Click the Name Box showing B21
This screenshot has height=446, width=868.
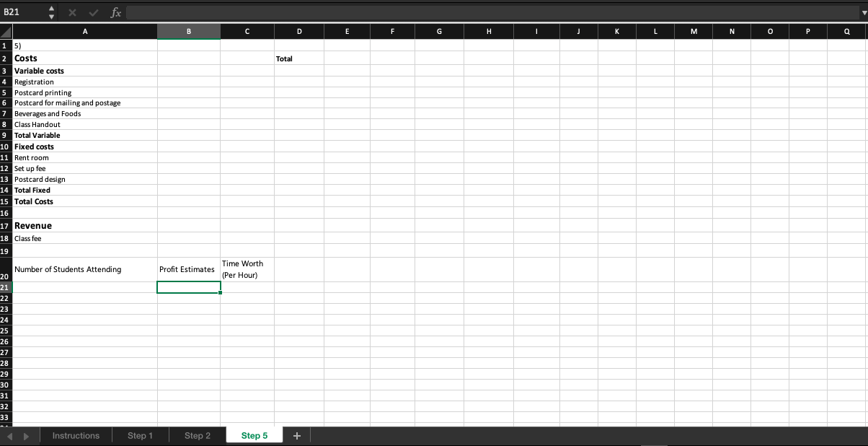point(22,12)
